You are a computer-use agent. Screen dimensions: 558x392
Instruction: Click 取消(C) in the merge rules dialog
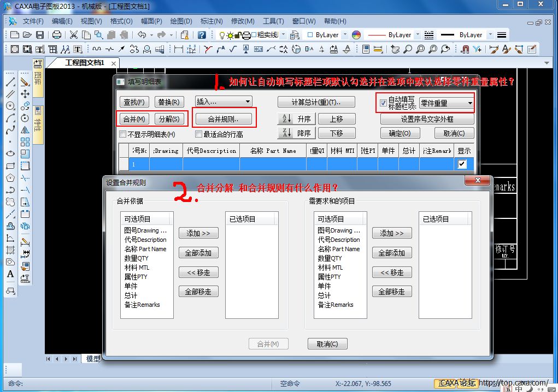click(x=327, y=344)
